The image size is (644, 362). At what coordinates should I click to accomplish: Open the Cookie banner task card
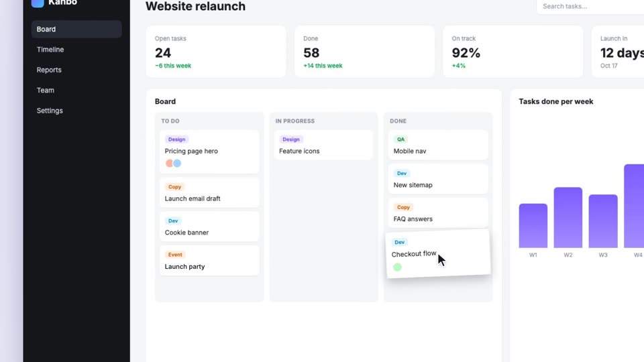pyautogui.click(x=209, y=227)
